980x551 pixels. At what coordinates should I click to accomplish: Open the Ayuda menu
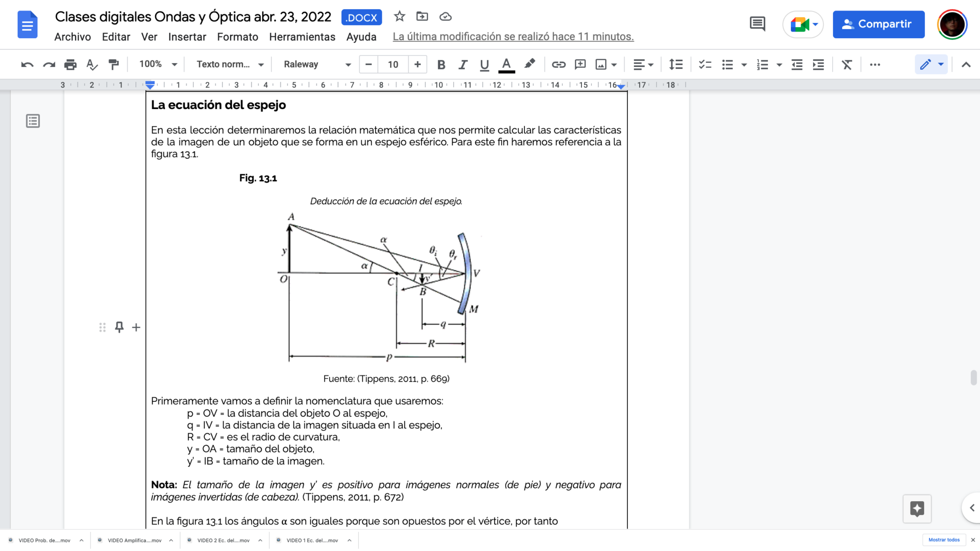coord(361,37)
